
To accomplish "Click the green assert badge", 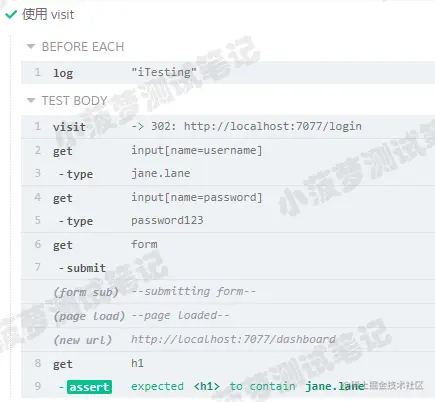I will [89, 387].
